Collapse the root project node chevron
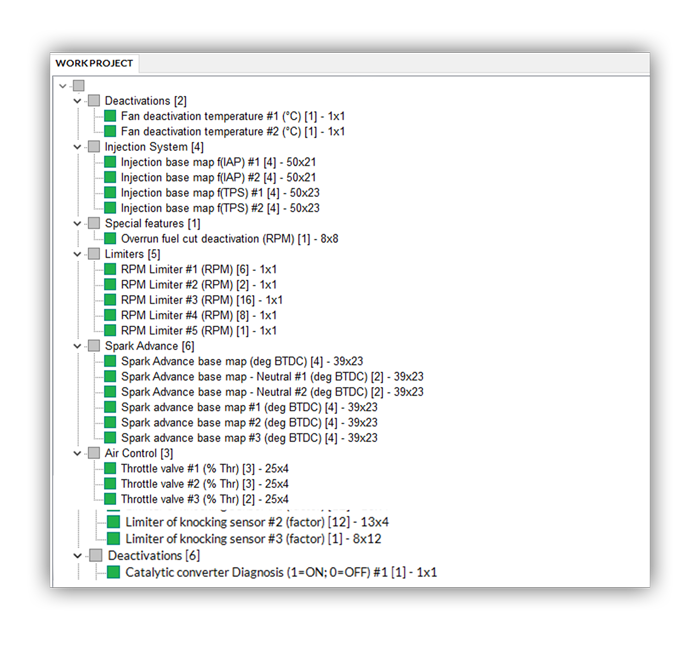Image resolution: width=700 pixels, height=645 pixels. coord(63,86)
